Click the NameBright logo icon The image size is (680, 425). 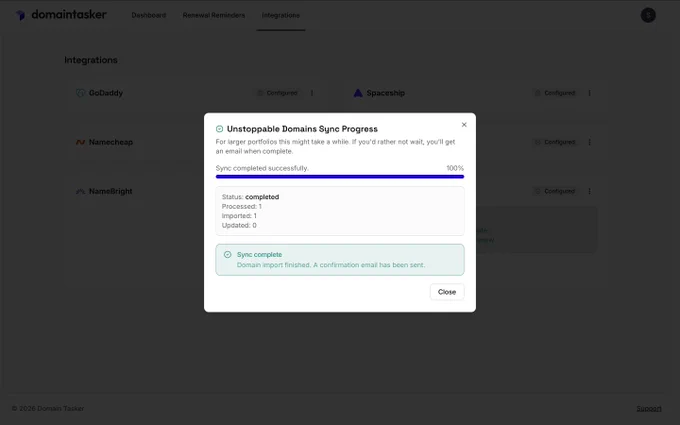click(80, 191)
